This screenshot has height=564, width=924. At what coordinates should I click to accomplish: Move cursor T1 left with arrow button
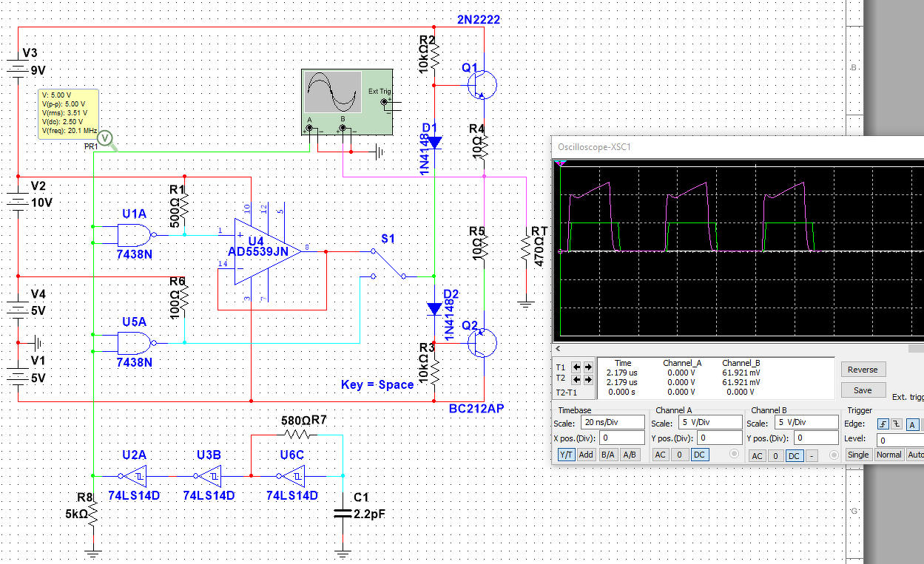578,367
